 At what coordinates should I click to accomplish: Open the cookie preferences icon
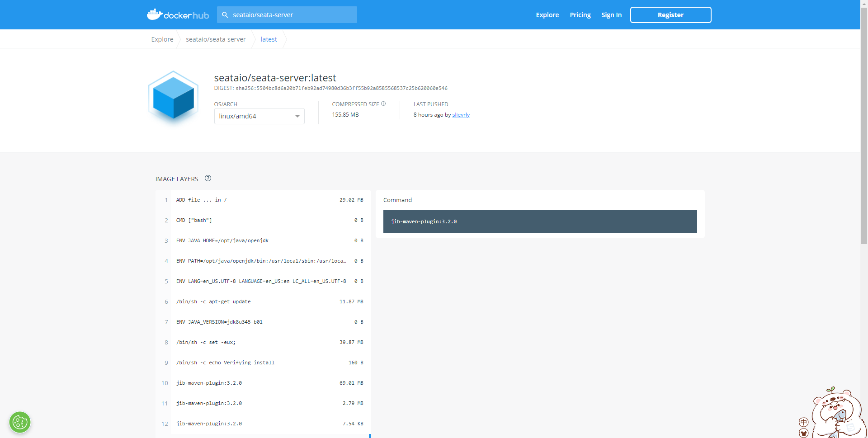[x=20, y=423]
